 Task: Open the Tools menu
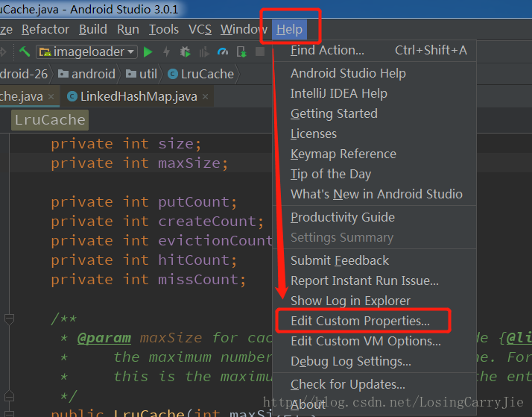coord(164,29)
